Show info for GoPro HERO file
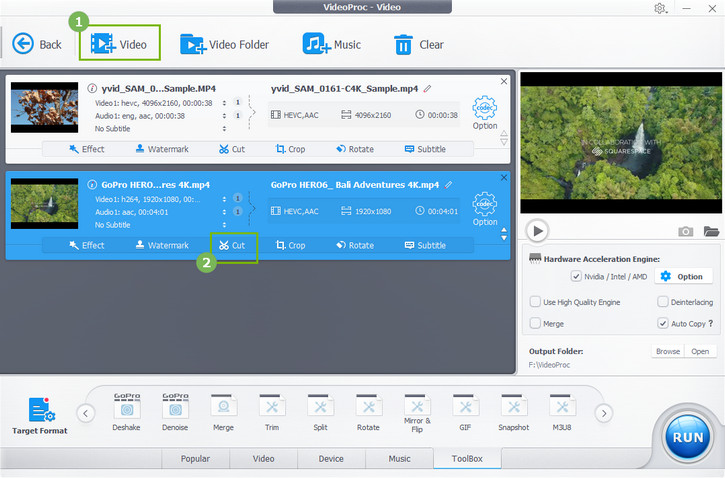 (92, 184)
